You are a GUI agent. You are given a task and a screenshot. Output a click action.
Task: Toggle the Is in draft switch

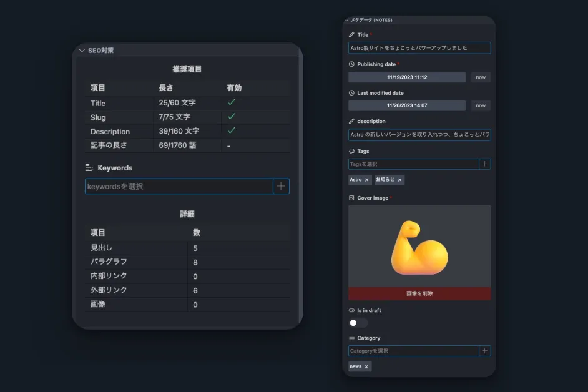pos(357,323)
